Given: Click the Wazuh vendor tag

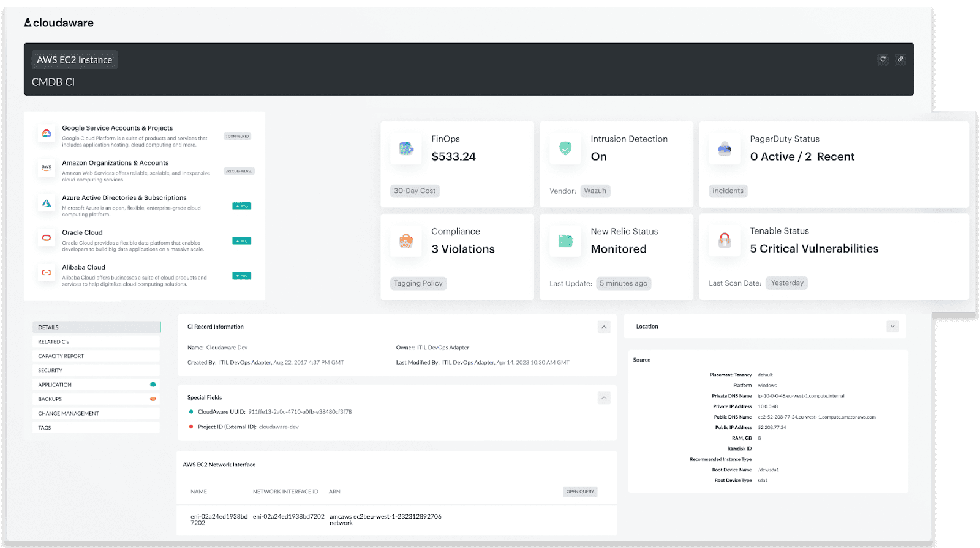Looking at the screenshot, I should point(595,191).
